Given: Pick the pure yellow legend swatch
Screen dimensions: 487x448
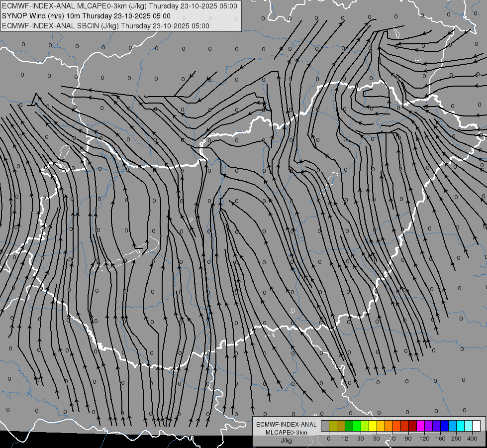Looking at the screenshot, I should point(373,426).
